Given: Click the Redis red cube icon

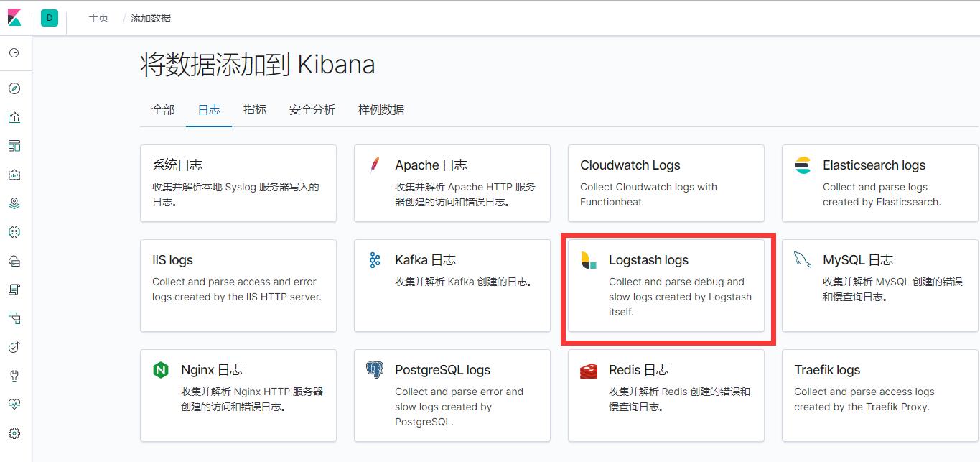Looking at the screenshot, I should coord(589,371).
